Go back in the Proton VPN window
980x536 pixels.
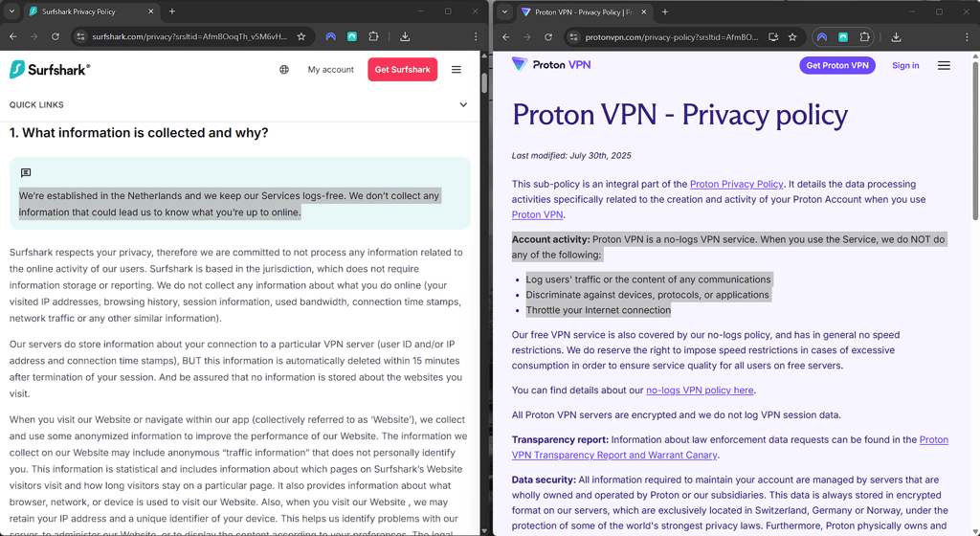[505, 37]
